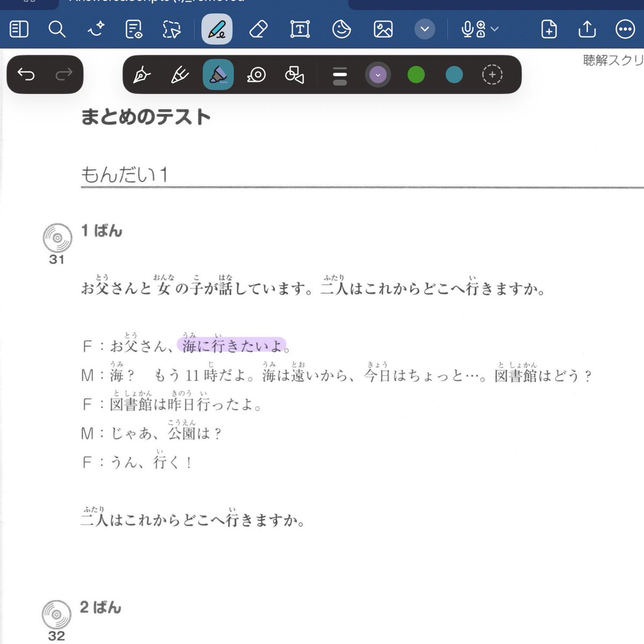Image resolution: width=644 pixels, height=644 pixels.
Task: Select the eraser tool
Action: click(259, 29)
